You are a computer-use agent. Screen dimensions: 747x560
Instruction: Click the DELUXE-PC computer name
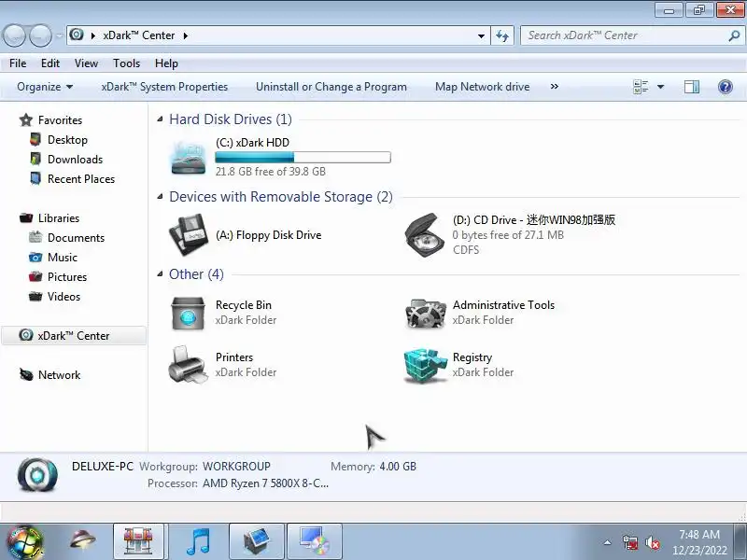point(103,466)
